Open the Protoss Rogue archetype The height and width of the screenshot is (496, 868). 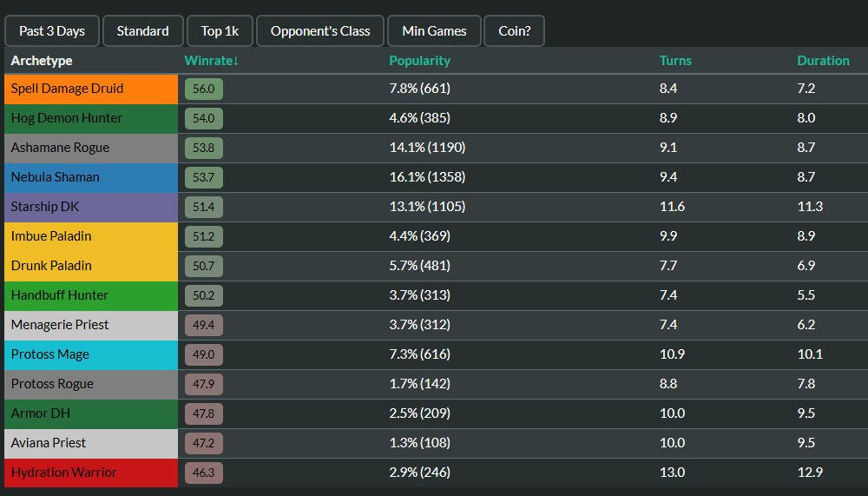[x=91, y=384]
